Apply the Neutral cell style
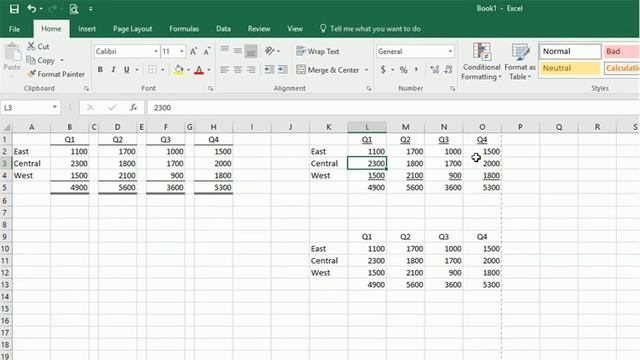The width and height of the screenshot is (640, 360). click(570, 68)
